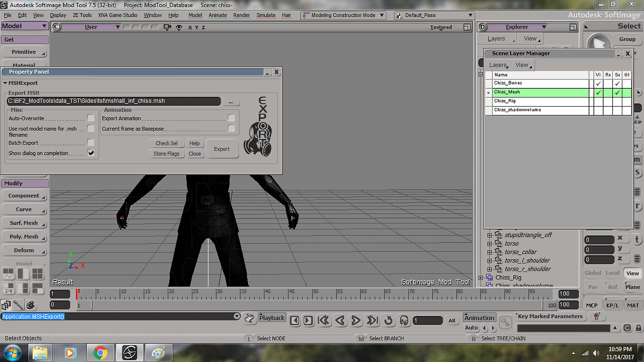This screenshot has height=362, width=644.
Task: Open Layers menu in Scene Layer Manager
Action: pyautogui.click(x=499, y=65)
